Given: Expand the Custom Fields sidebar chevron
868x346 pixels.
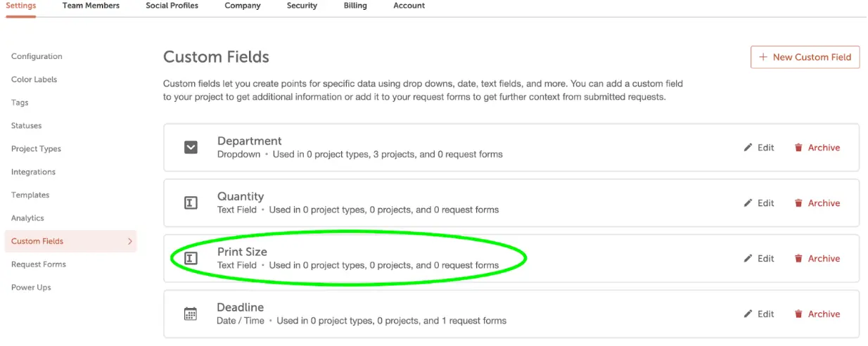Looking at the screenshot, I should coord(129,241).
